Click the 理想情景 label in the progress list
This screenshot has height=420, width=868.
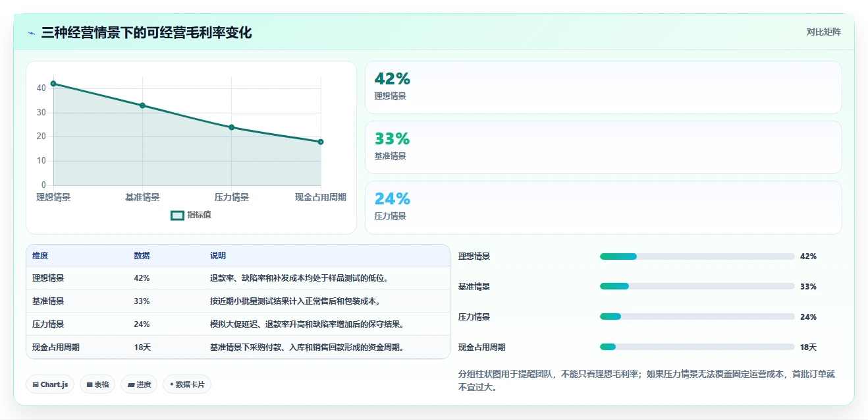[474, 256]
